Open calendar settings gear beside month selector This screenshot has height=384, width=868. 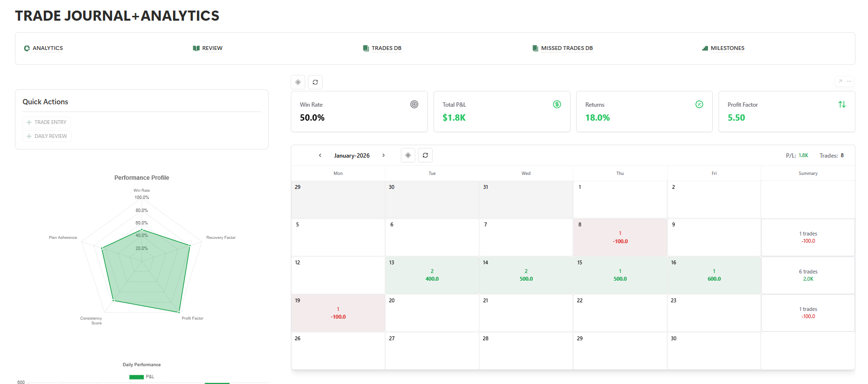[x=408, y=155]
